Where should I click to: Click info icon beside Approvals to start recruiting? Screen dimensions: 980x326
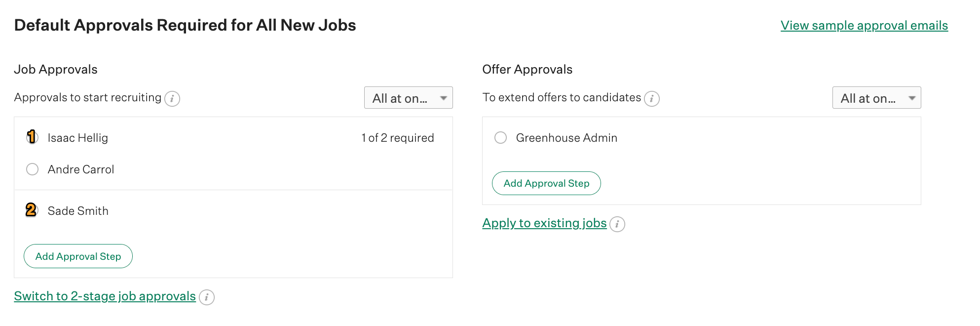(172, 99)
